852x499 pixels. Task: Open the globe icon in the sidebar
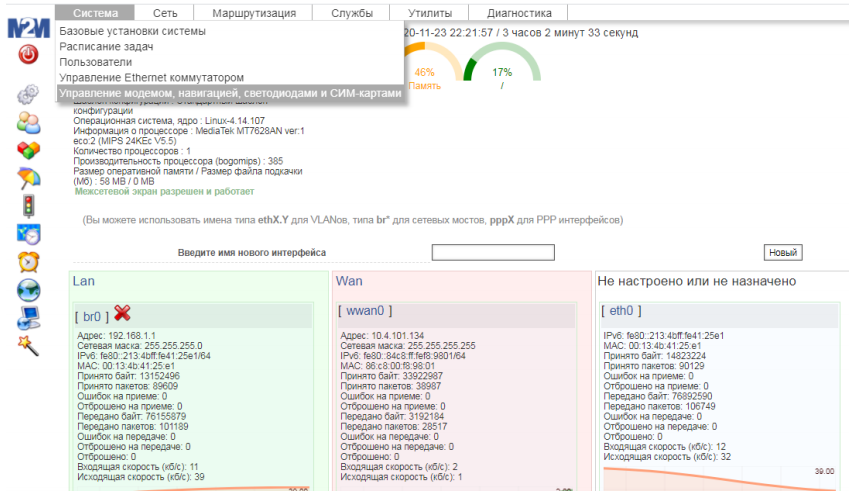coord(28,290)
